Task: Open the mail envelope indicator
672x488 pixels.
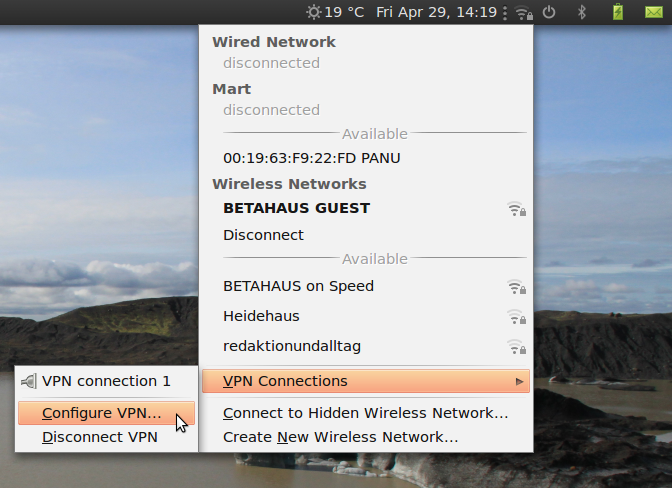Action: 654,12
